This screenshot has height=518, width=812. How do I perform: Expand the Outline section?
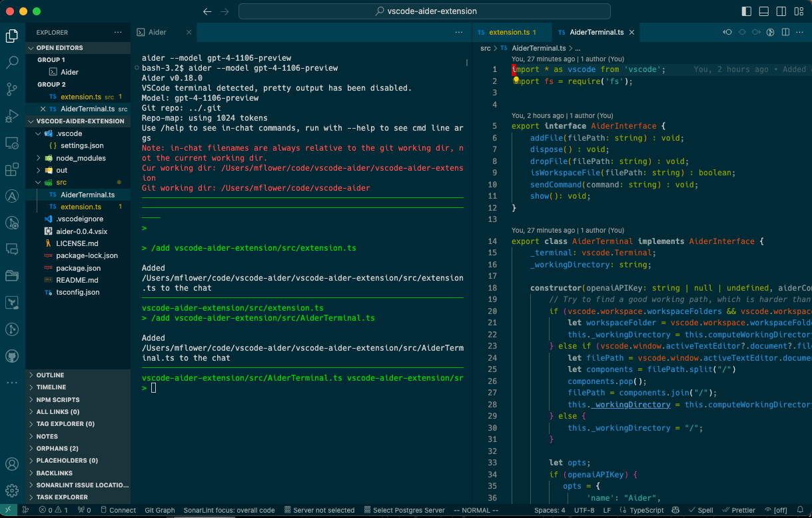78,375
